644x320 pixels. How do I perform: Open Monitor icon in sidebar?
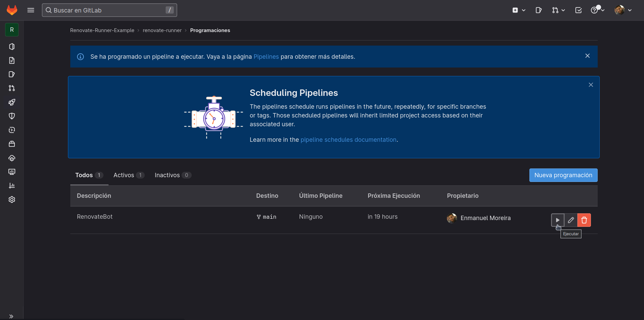[12, 172]
